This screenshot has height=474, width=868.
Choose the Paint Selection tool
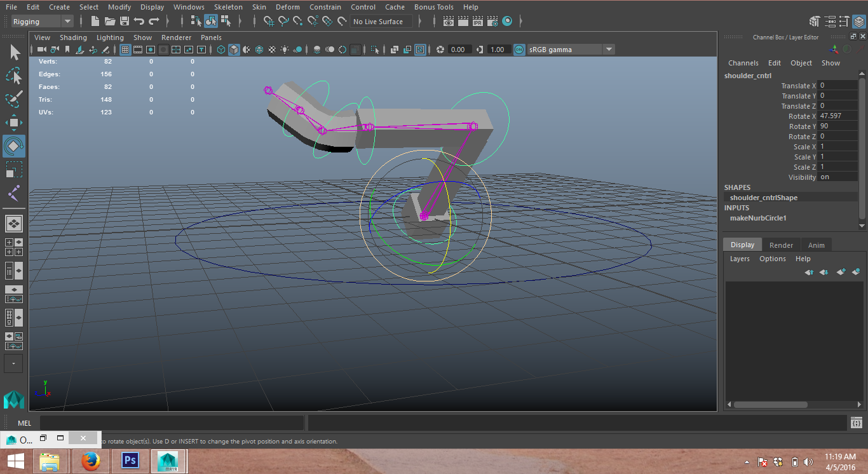tap(14, 99)
